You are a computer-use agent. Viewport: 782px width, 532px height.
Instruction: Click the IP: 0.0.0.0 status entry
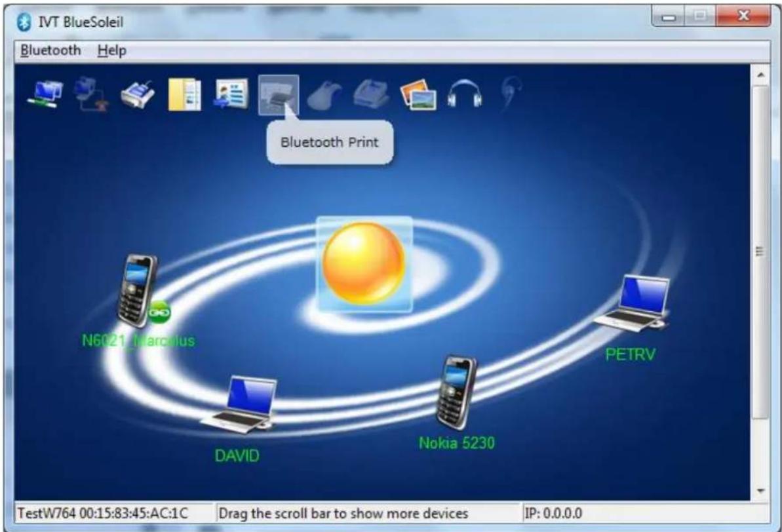pyautogui.click(x=553, y=513)
